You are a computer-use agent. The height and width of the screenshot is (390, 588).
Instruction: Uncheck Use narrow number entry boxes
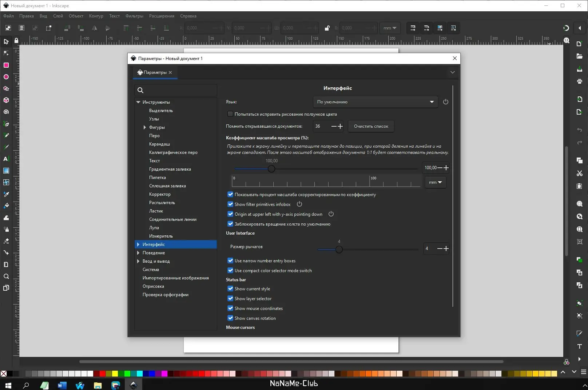point(230,260)
